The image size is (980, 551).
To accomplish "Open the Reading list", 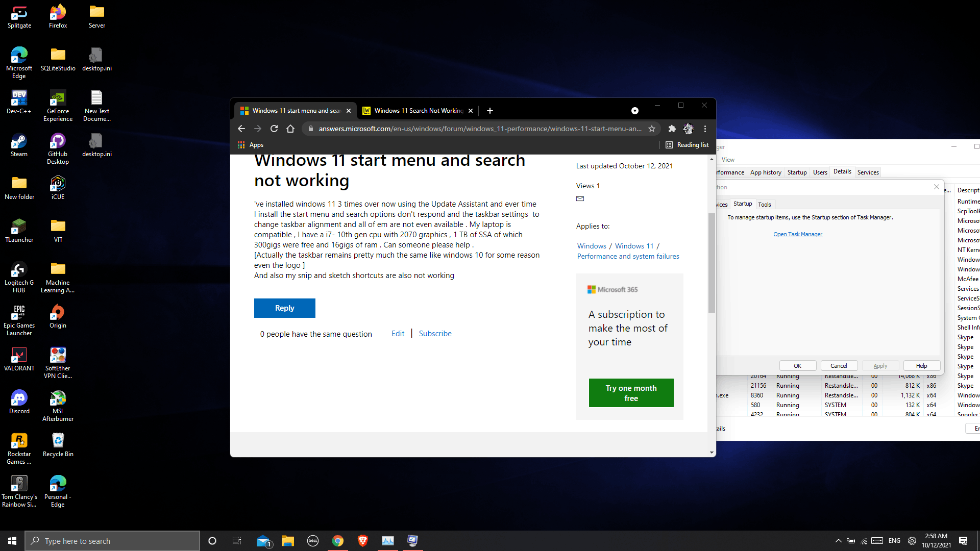I will coord(687,145).
